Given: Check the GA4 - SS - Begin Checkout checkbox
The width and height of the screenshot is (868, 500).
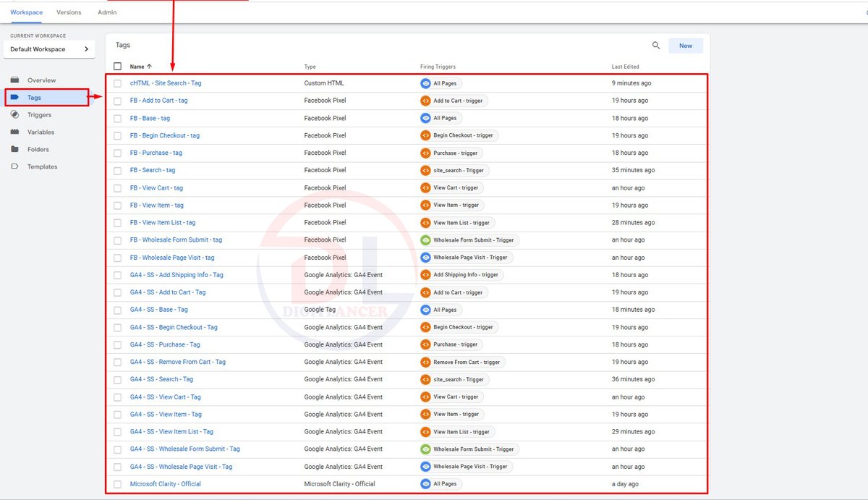Looking at the screenshot, I should (x=118, y=327).
